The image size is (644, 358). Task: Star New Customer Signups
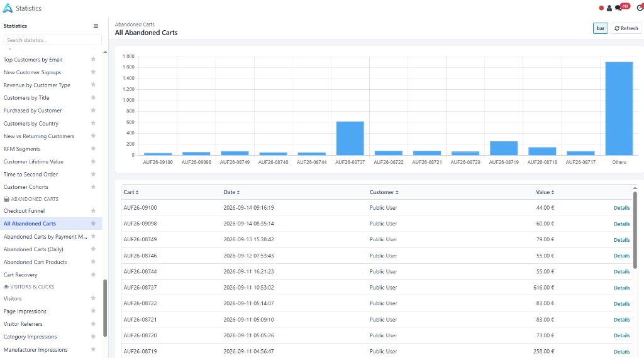point(93,72)
